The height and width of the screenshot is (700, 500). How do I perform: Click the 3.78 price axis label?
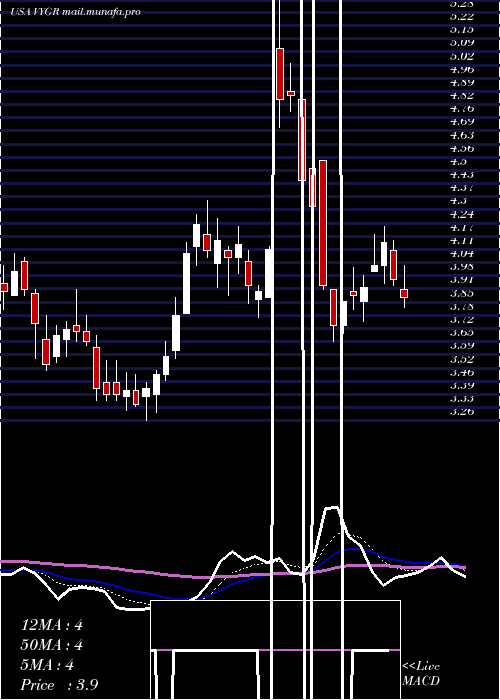(462, 307)
